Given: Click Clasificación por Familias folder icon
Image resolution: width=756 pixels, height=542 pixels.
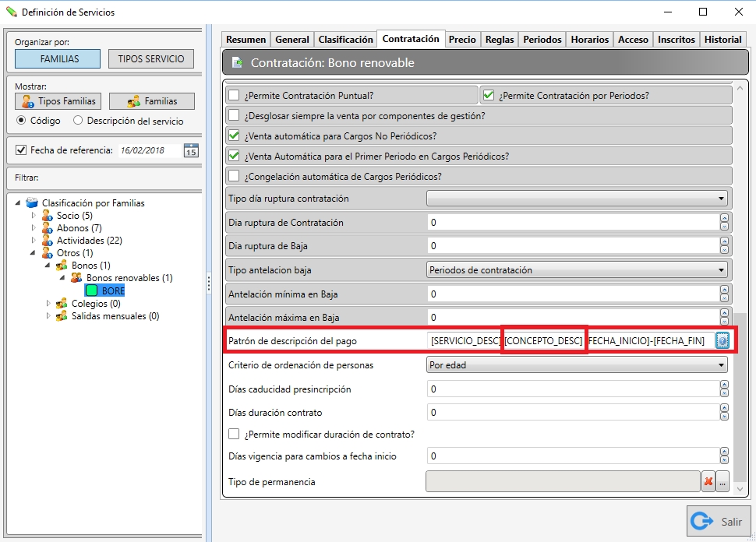Looking at the screenshot, I should [32, 202].
